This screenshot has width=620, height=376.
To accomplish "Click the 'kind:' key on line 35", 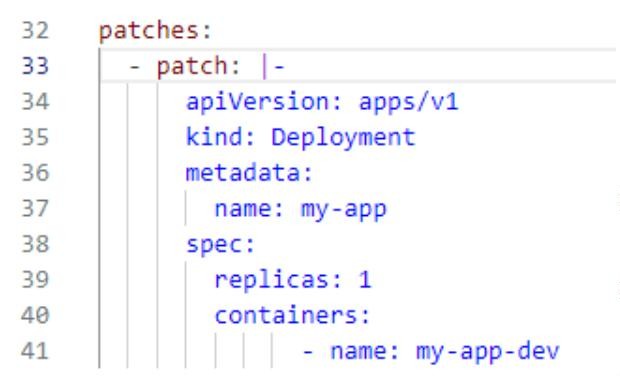I will point(220,137).
